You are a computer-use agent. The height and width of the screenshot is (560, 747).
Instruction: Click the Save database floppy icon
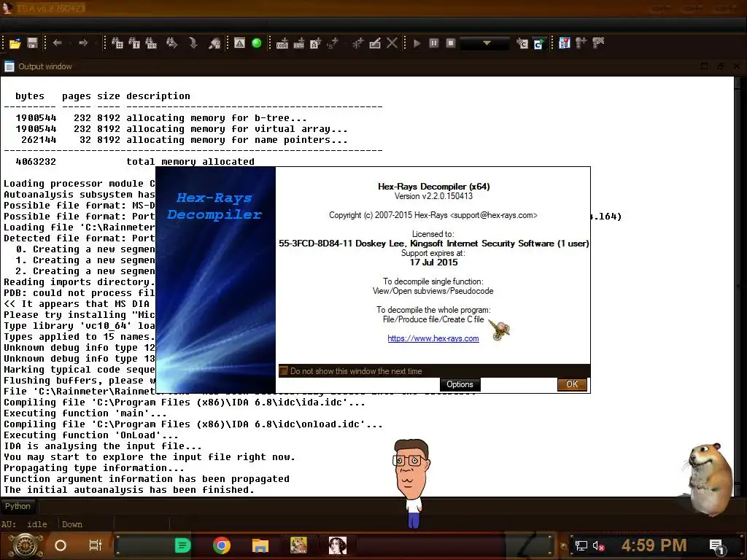32,43
